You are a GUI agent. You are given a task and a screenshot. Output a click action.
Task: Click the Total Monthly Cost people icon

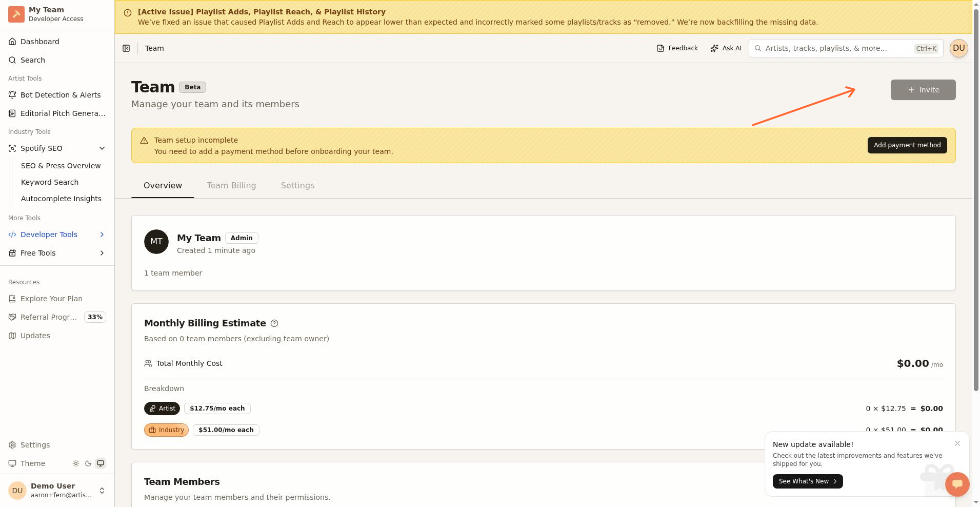[148, 363]
